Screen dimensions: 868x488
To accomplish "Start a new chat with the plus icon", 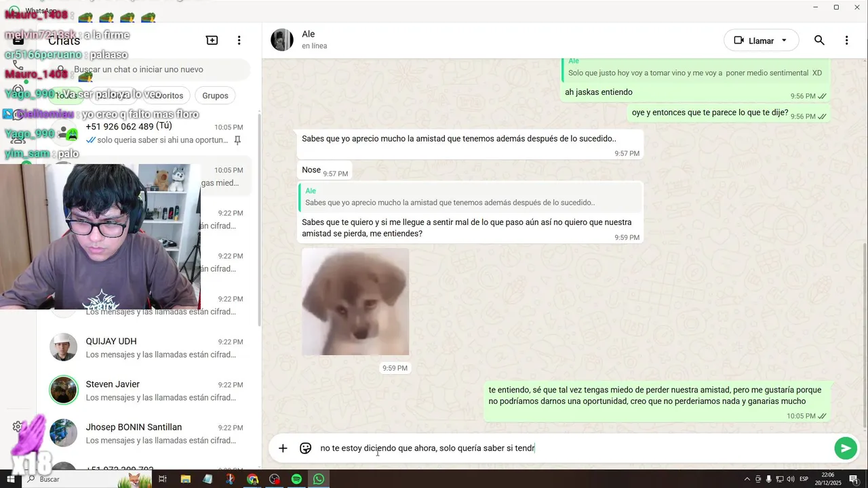I will pos(212,41).
